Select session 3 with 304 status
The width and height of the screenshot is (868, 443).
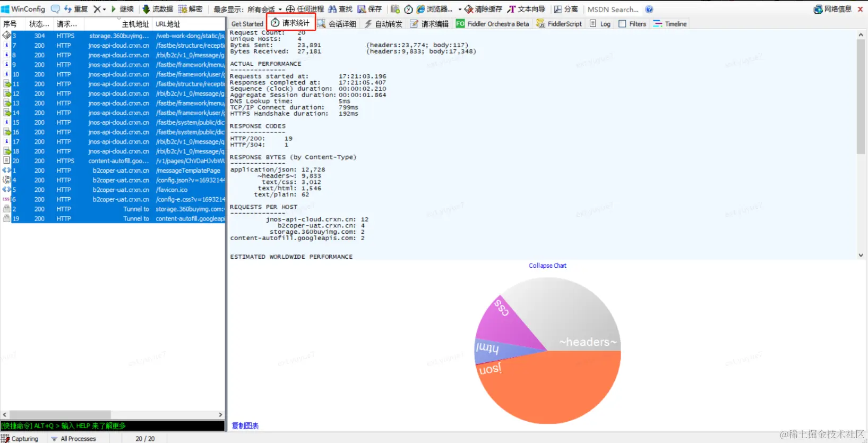pyautogui.click(x=113, y=36)
